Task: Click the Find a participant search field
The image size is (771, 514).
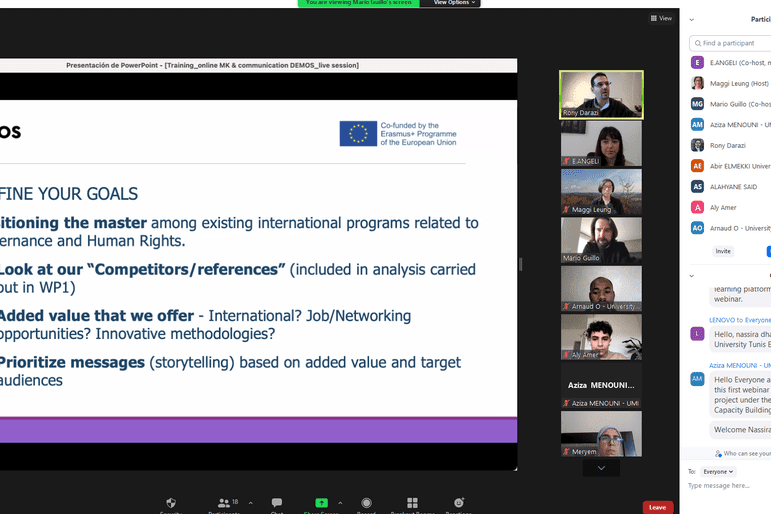Action: [733, 43]
